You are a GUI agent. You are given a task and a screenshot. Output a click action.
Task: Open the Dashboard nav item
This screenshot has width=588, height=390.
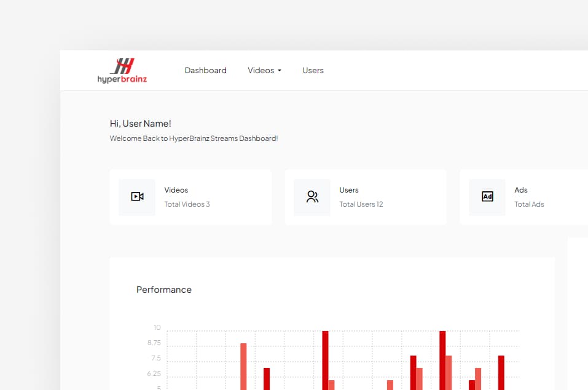205,71
